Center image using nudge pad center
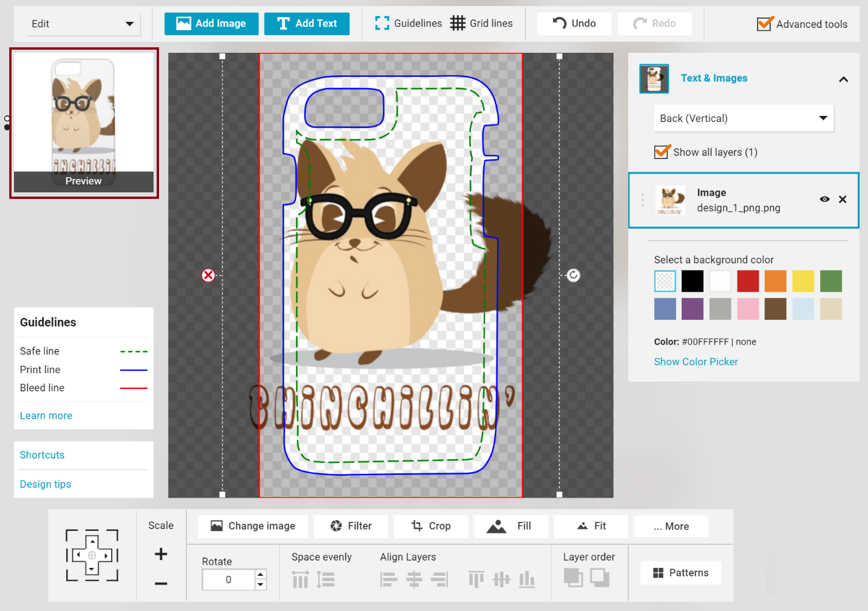This screenshot has width=868, height=611. click(92, 555)
